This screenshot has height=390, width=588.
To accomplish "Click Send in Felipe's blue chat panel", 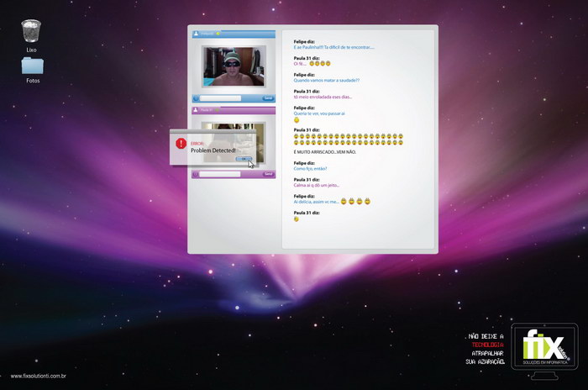I will coord(268,98).
